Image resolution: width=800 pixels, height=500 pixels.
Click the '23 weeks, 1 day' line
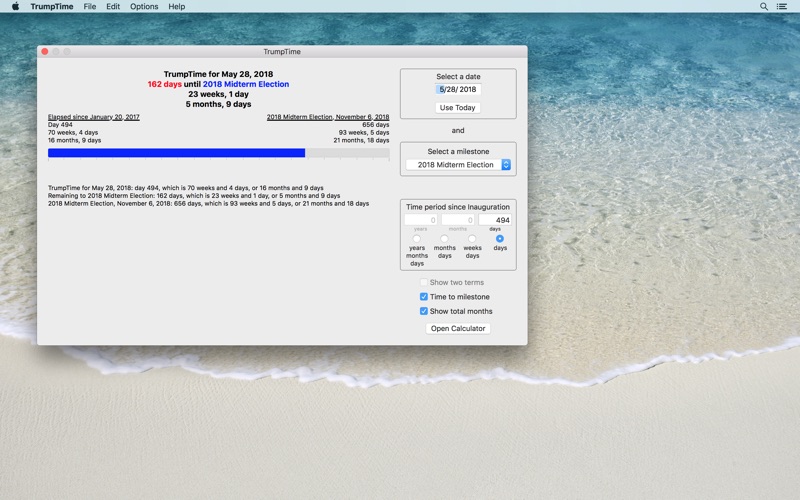coord(218,94)
